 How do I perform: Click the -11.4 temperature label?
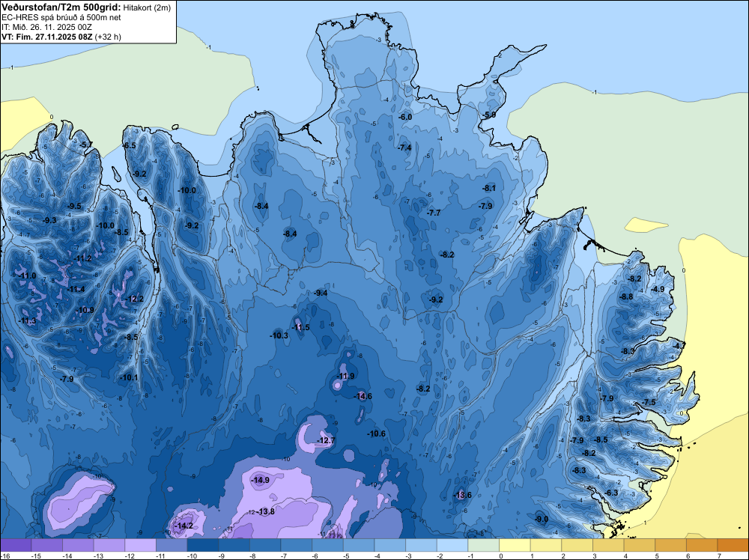click(x=76, y=289)
